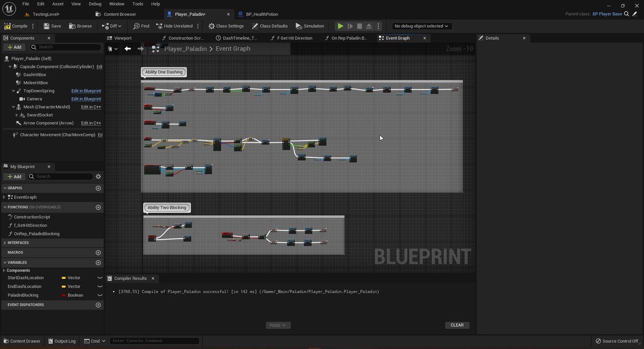Open the File menu
The image size is (644, 349).
coord(26,4)
